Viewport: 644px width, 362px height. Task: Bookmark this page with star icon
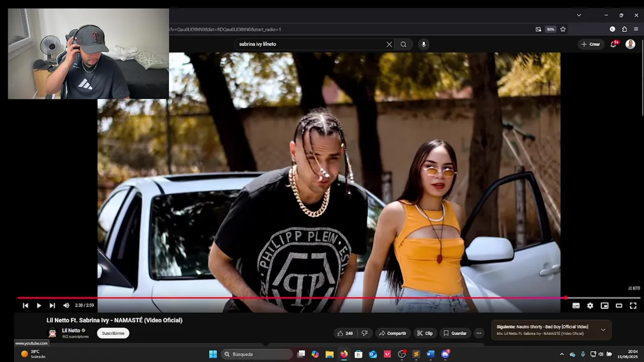(x=563, y=29)
